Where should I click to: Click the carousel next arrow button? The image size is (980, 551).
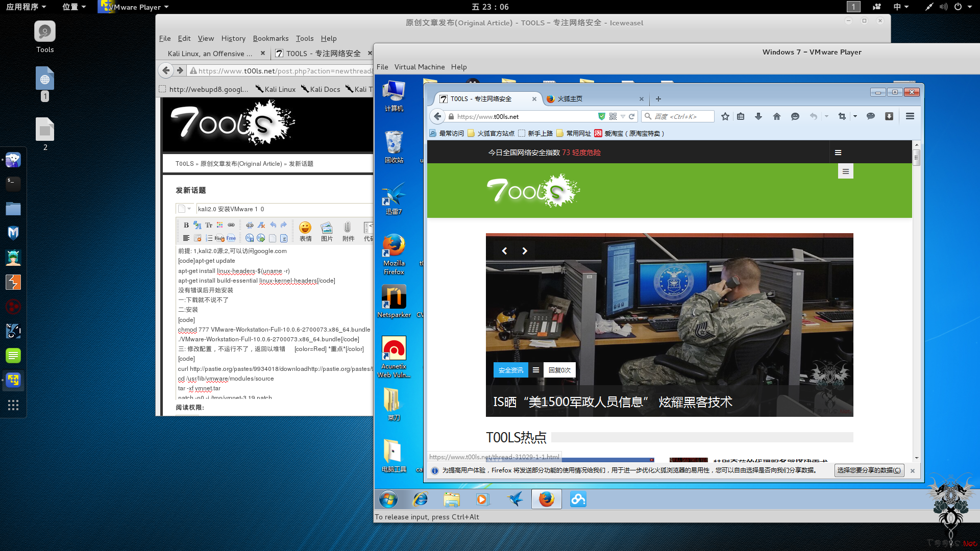tap(524, 249)
